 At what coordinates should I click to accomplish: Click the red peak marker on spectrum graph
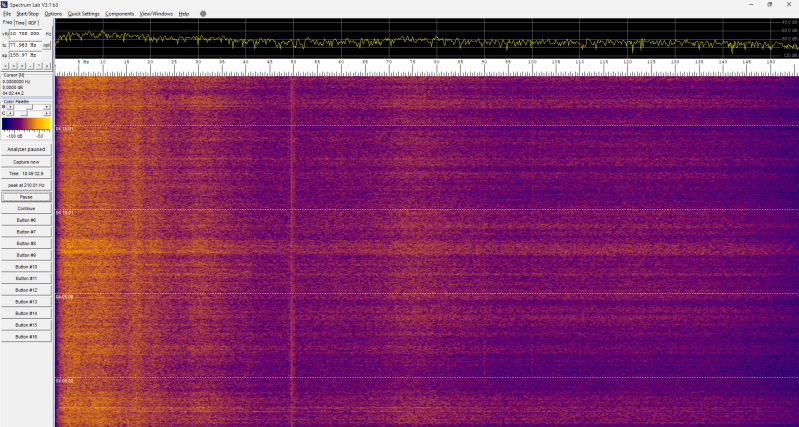(582, 46)
